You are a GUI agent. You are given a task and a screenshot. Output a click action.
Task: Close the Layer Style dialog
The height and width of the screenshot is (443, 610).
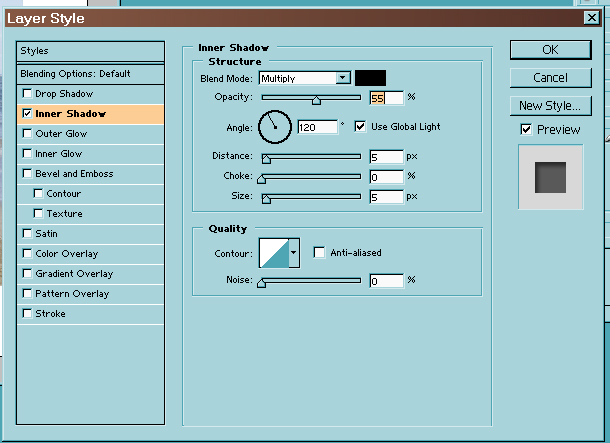593,18
